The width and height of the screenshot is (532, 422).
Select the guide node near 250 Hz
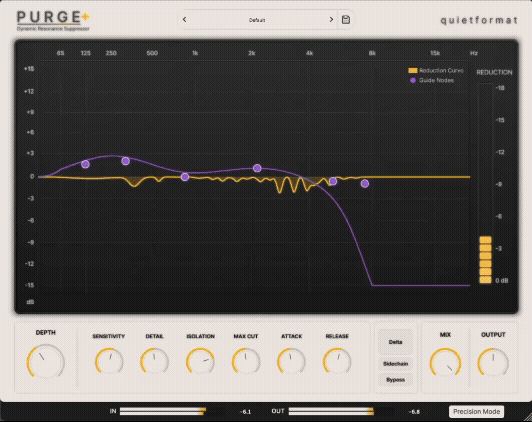tap(126, 161)
